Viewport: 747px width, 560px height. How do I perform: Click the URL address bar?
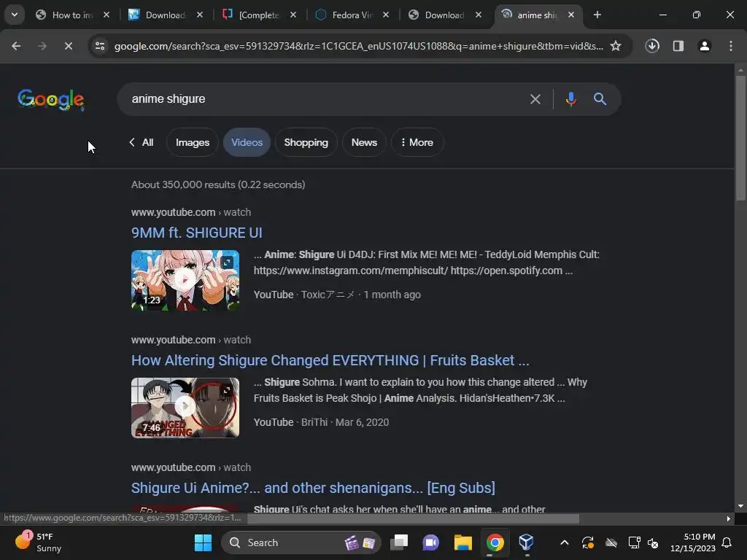click(358, 46)
